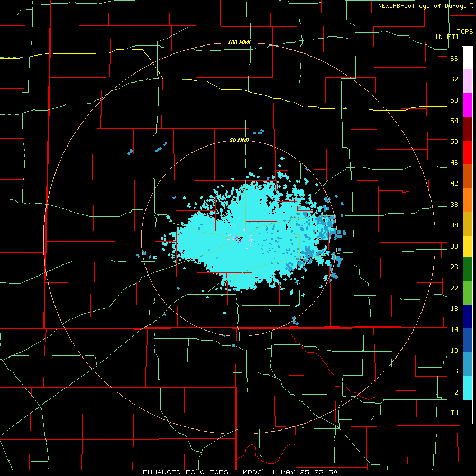
Task: Click the navy 22 kft legend swatch
Action: (x=467, y=317)
